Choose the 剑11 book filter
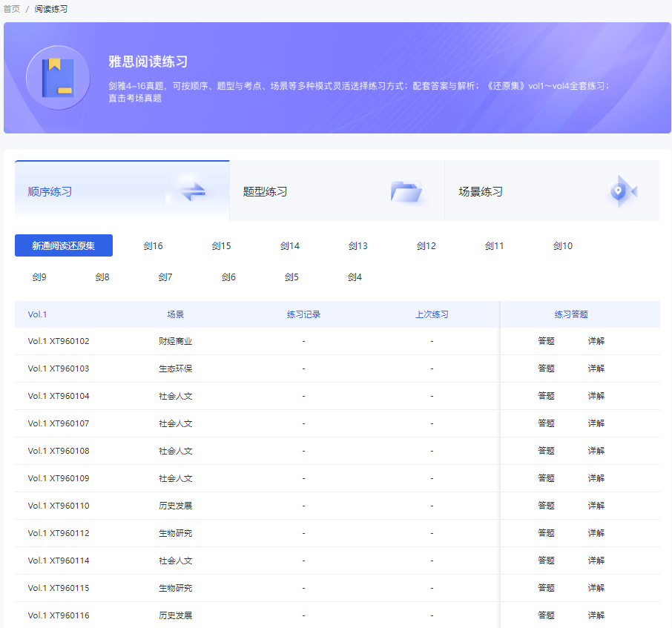The height and width of the screenshot is (628, 672). [494, 246]
